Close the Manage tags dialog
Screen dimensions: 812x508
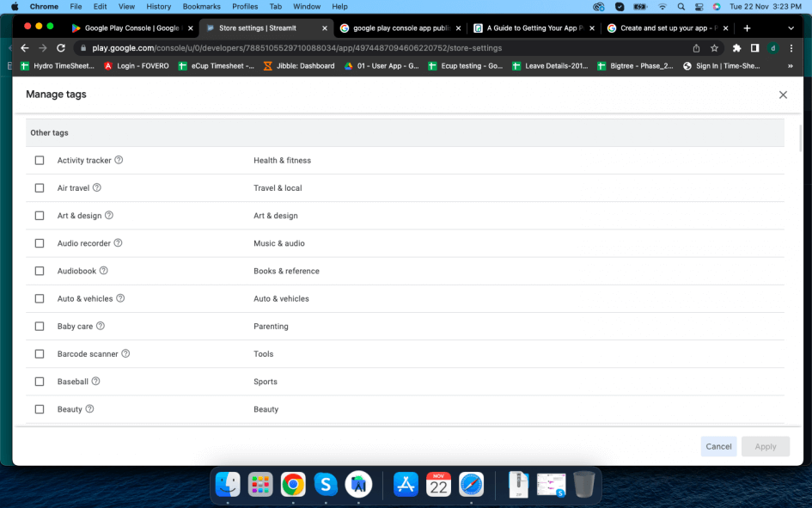click(x=783, y=95)
